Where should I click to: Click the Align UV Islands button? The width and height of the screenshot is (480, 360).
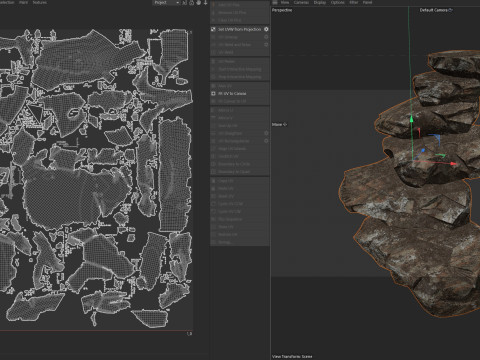(239, 149)
